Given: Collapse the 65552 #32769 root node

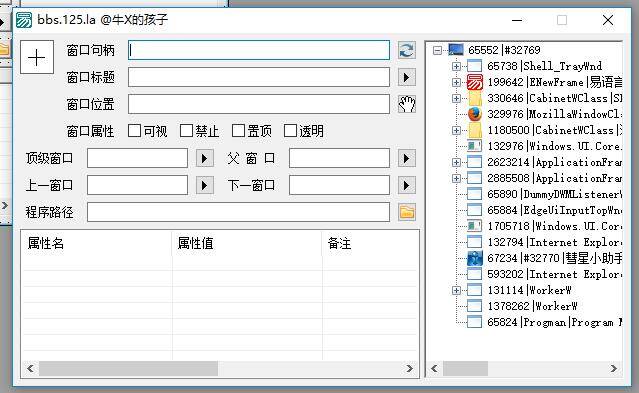Looking at the screenshot, I should [x=437, y=50].
